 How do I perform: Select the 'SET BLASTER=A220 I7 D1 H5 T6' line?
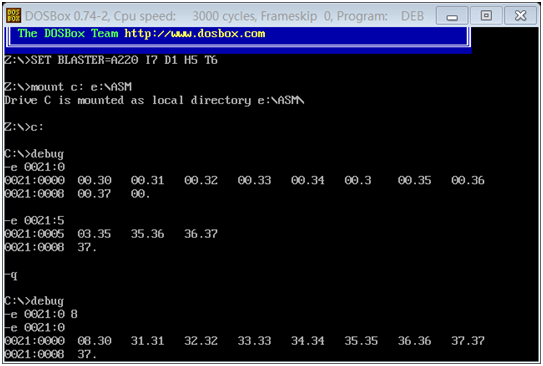111,60
